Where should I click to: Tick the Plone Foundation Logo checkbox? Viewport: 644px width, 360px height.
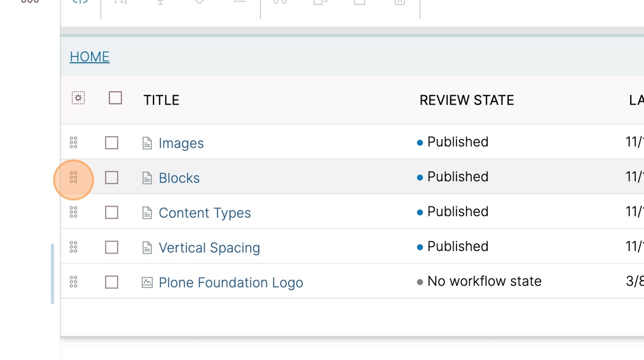[112, 282]
